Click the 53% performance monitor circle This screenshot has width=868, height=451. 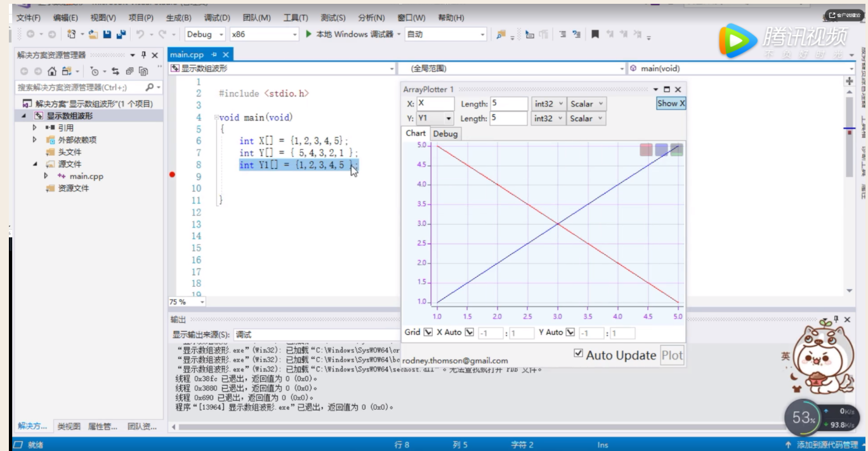(803, 417)
